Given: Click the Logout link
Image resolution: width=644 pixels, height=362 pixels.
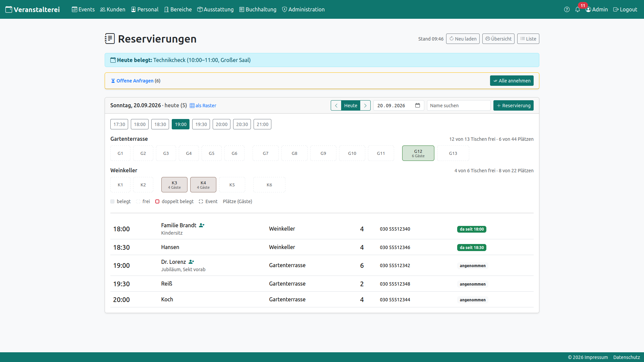Looking at the screenshot, I should point(625,9).
